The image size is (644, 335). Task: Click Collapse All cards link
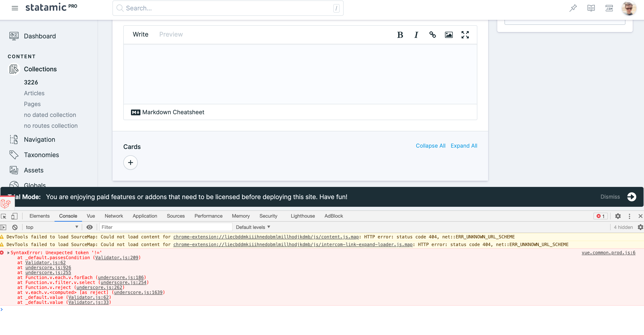tap(430, 146)
